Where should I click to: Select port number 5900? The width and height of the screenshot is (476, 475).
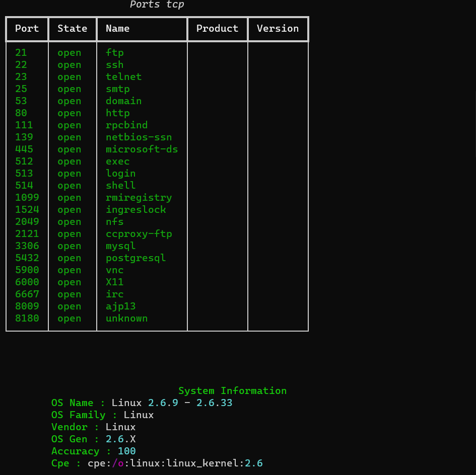(27, 270)
